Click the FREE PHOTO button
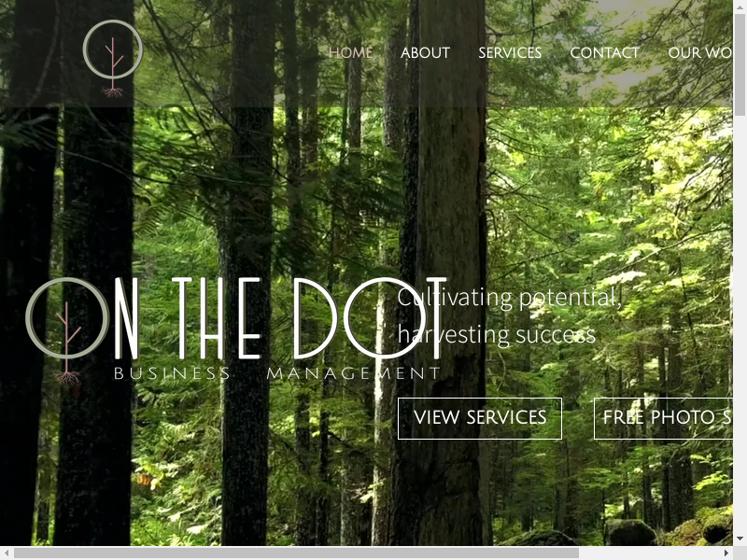The image size is (747, 560). (663, 418)
